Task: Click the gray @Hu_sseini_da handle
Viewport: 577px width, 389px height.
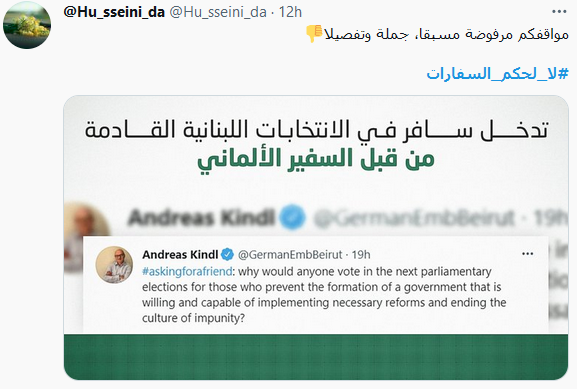Action: (x=218, y=12)
